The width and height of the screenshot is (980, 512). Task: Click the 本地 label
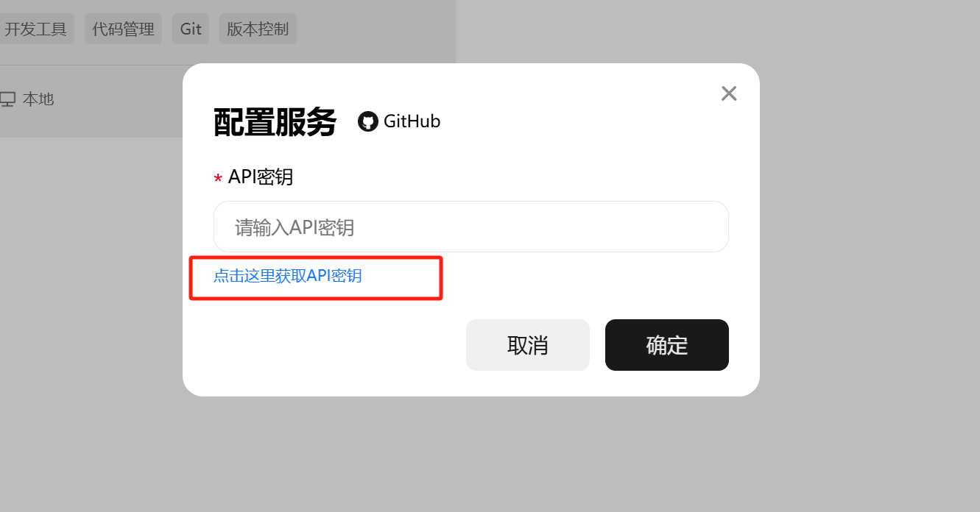pos(38,99)
